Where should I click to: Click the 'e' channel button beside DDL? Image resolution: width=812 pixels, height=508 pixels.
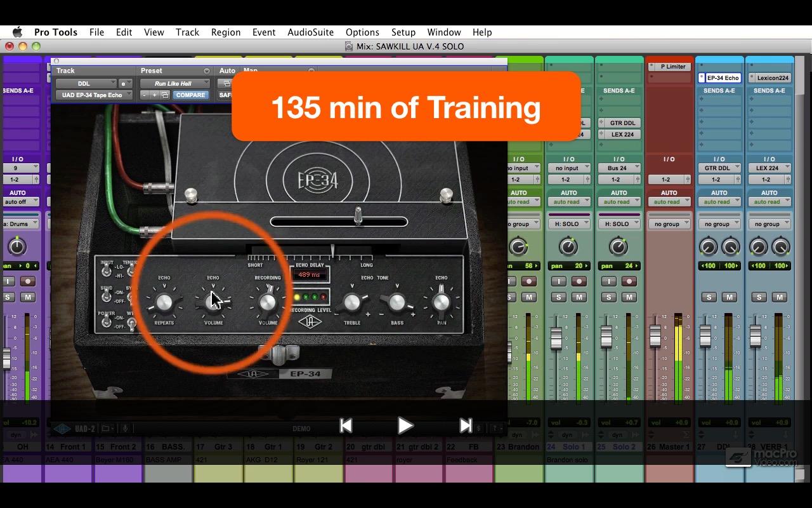(x=125, y=83)
